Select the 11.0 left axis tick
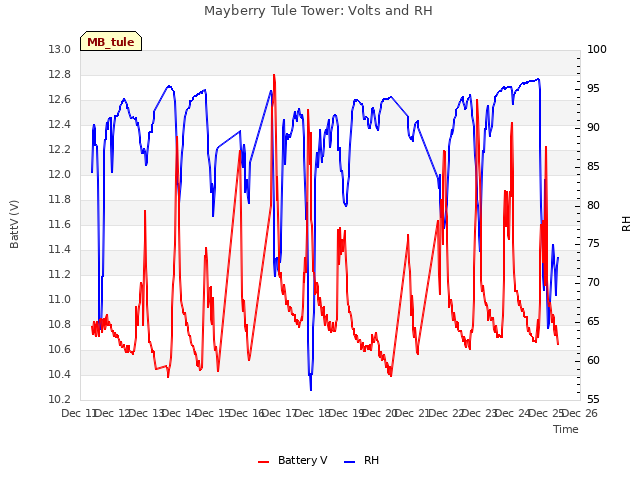The image size is (640, 480). coord(60,300)
